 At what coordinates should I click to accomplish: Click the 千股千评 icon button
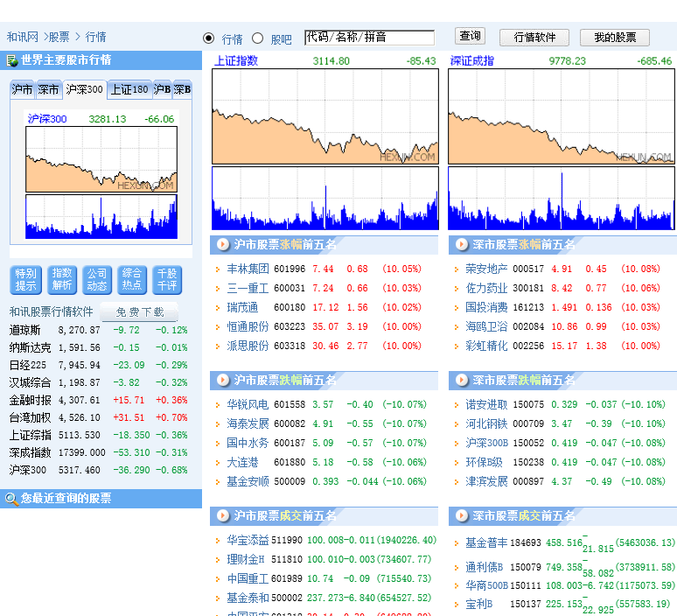(167, 280)
